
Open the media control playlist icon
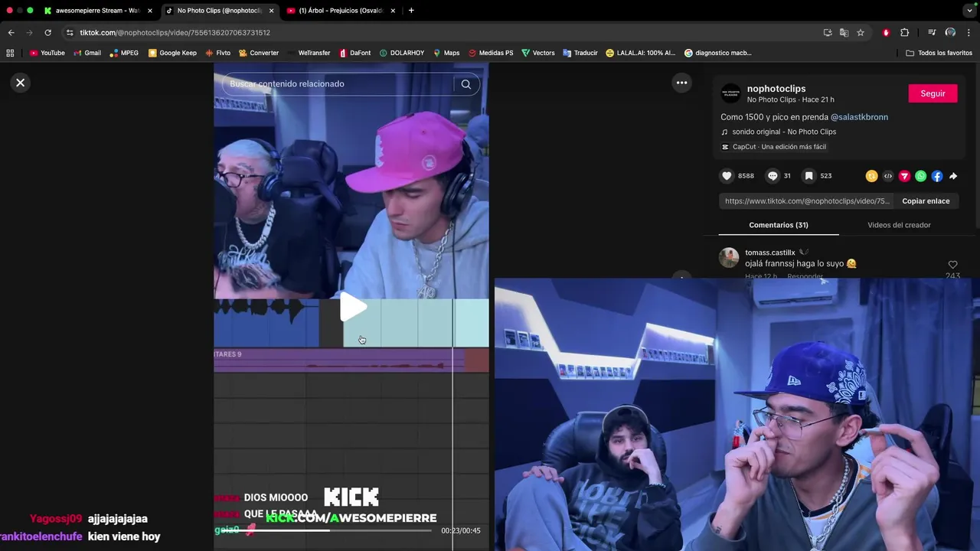tap(931, 33)
